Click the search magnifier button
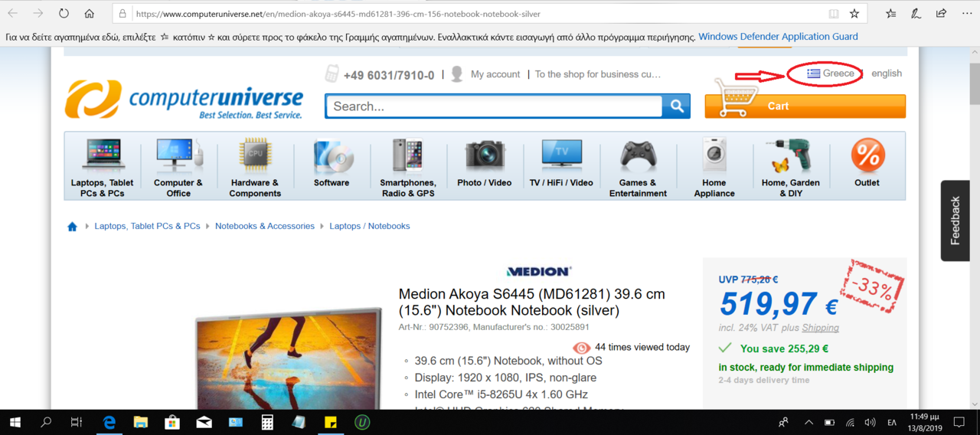Viewport: 980px width, 435px height. [x=676, y=106]
